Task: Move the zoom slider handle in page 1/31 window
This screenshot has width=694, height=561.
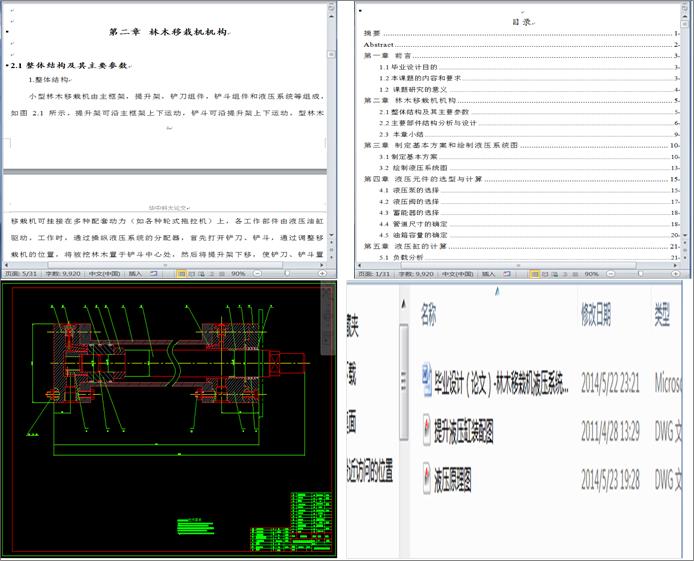Action: [640, 274]
